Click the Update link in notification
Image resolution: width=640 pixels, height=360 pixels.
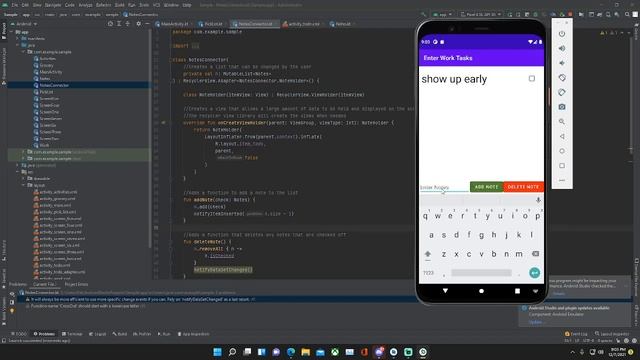(535, 322)
